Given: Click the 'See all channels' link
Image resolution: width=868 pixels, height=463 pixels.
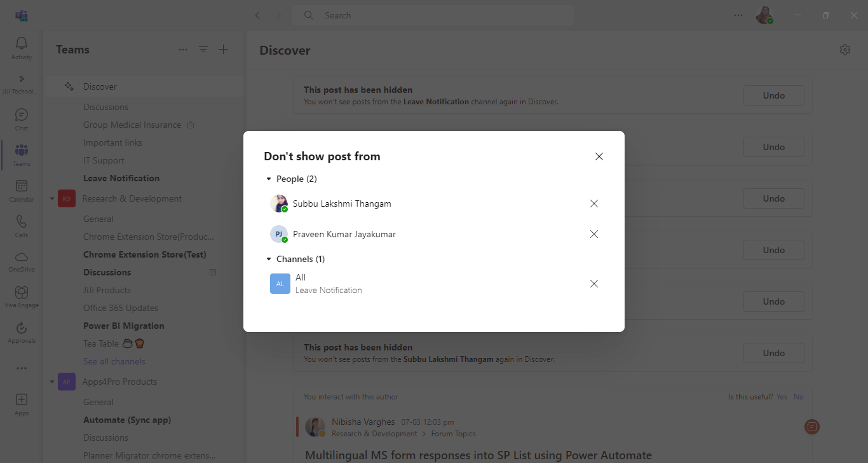Looking at the screenshot, I should 114,361.
